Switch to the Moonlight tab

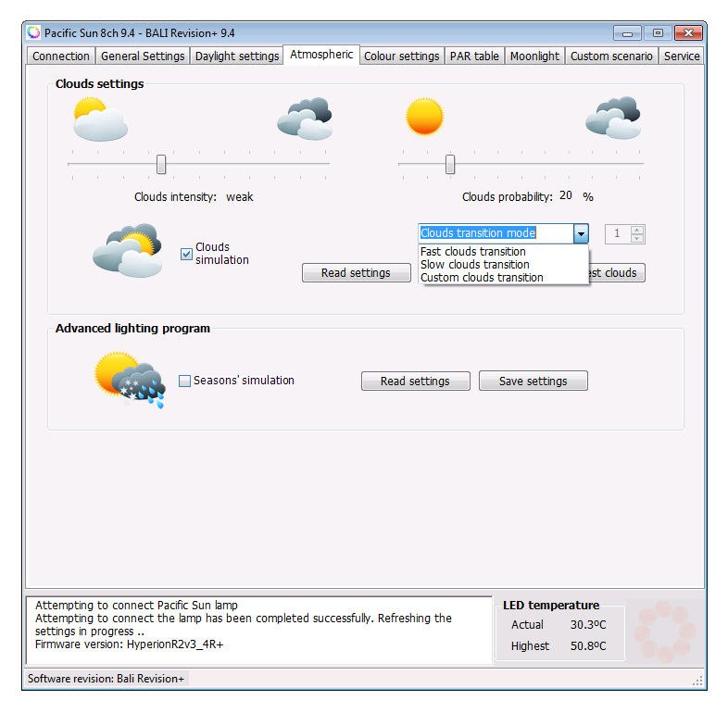[534, 56]
